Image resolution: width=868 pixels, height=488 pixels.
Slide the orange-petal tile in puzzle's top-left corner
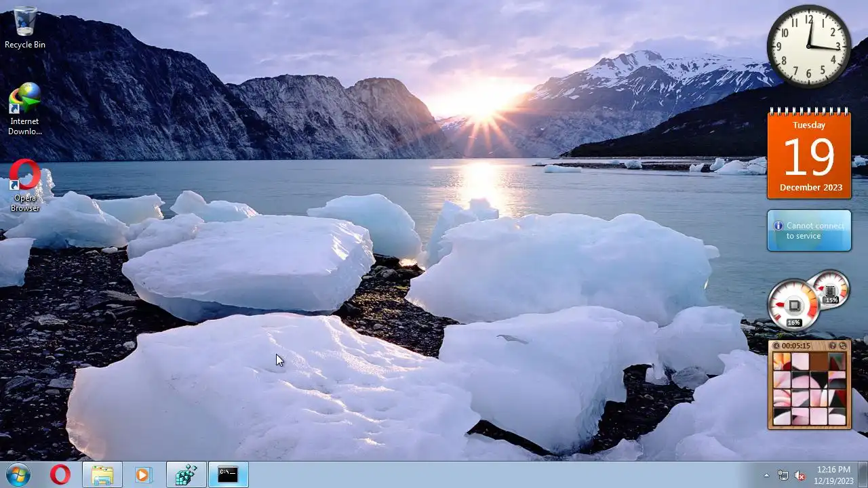(x=782, y=361)
